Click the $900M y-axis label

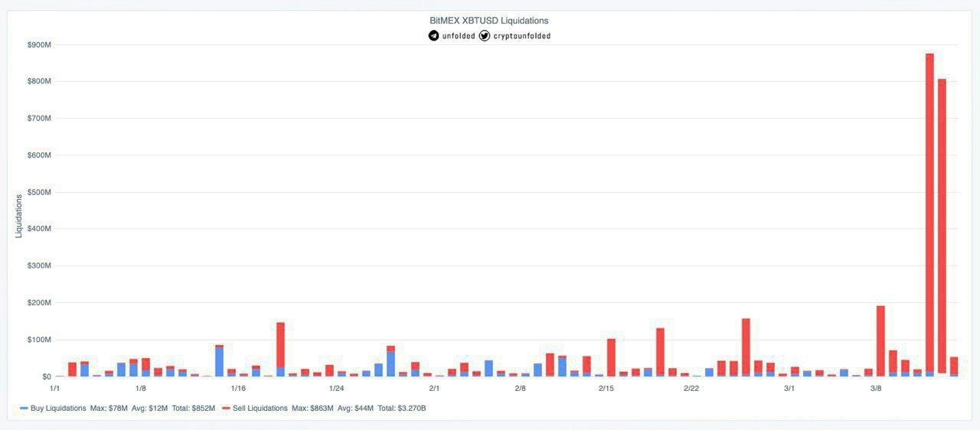(39, 44)
